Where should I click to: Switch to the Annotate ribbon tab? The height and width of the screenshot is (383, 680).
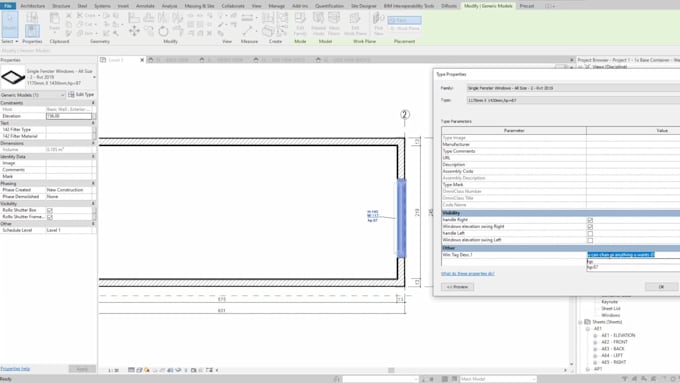(x=145, y=6)
